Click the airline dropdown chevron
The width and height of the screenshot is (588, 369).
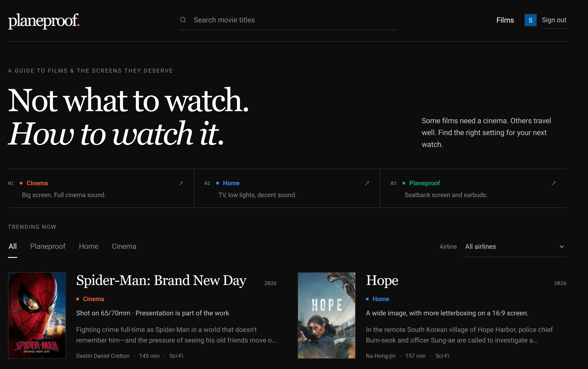point(562,247)
